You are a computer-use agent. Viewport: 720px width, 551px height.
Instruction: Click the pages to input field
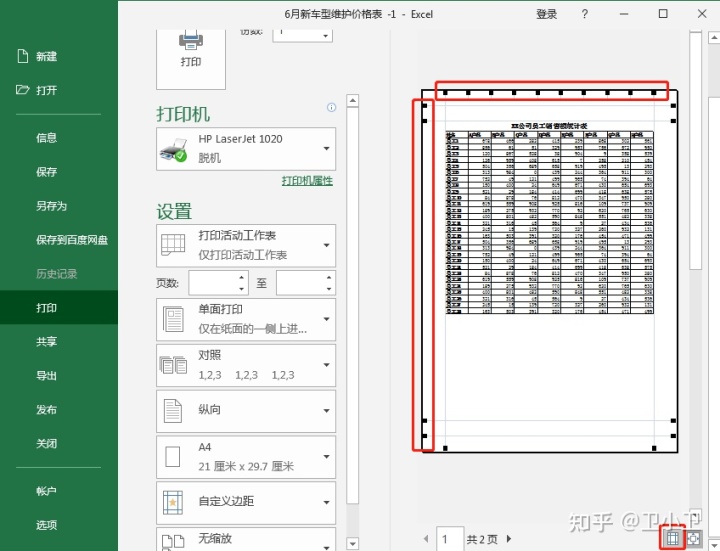pos(301,283)
